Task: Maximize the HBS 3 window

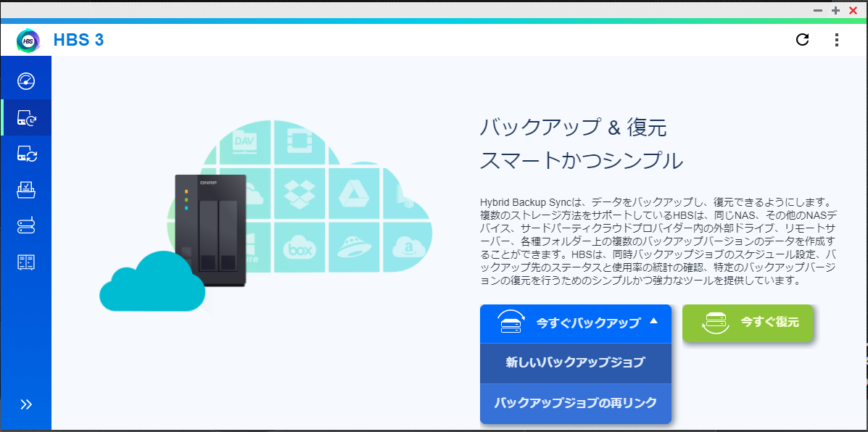Action: click(x=835, y=10)
